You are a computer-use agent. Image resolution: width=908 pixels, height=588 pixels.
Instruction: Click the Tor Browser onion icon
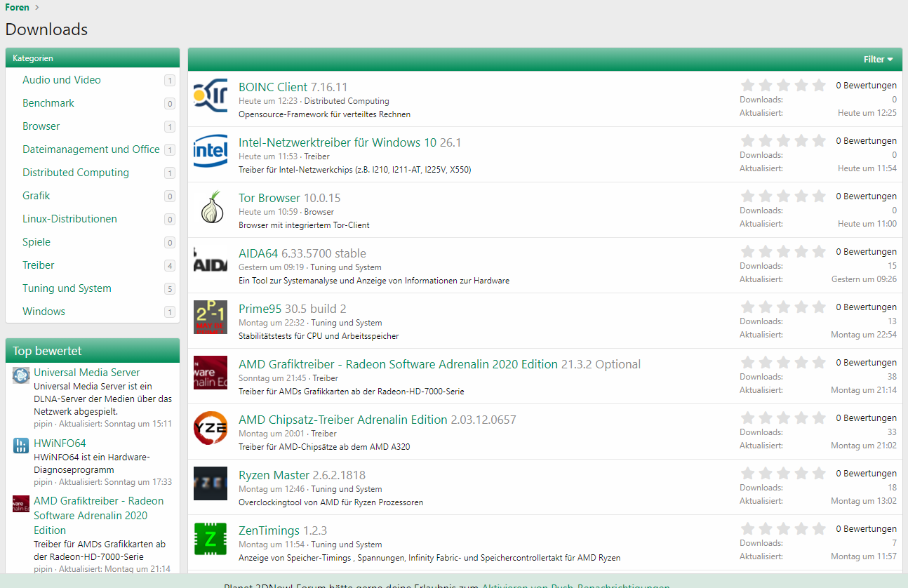211,206
